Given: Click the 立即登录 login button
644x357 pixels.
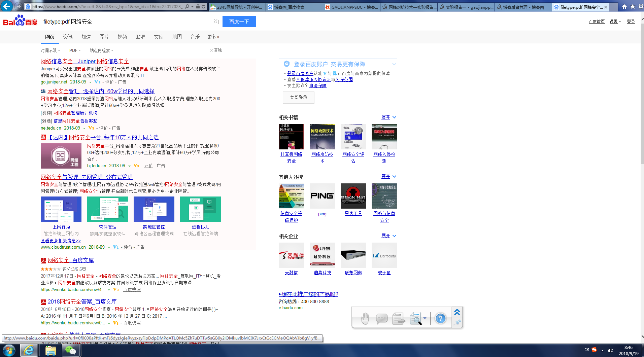Looking at the screenshot, I should pyautogui.click(x=299, y=98).
